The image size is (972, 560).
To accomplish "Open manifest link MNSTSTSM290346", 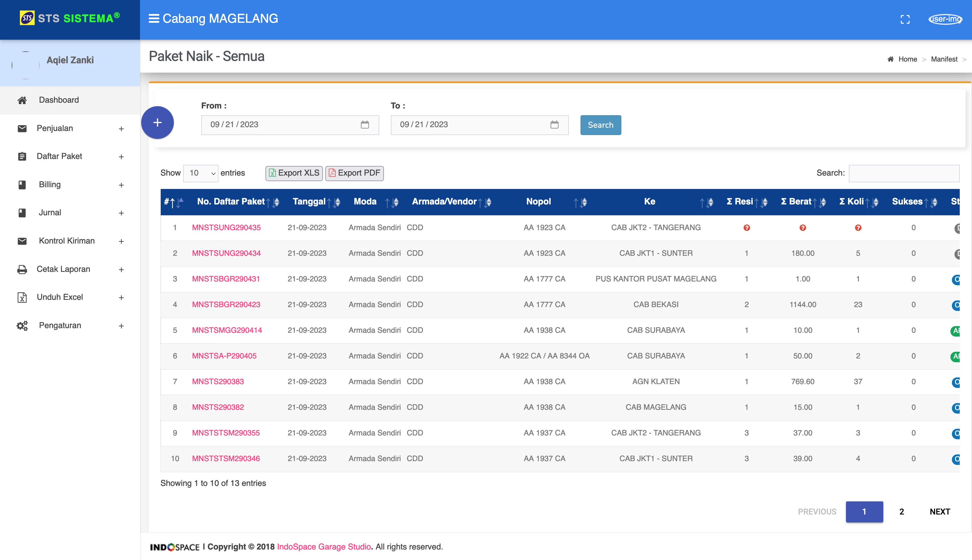I will tap(226, 459).
